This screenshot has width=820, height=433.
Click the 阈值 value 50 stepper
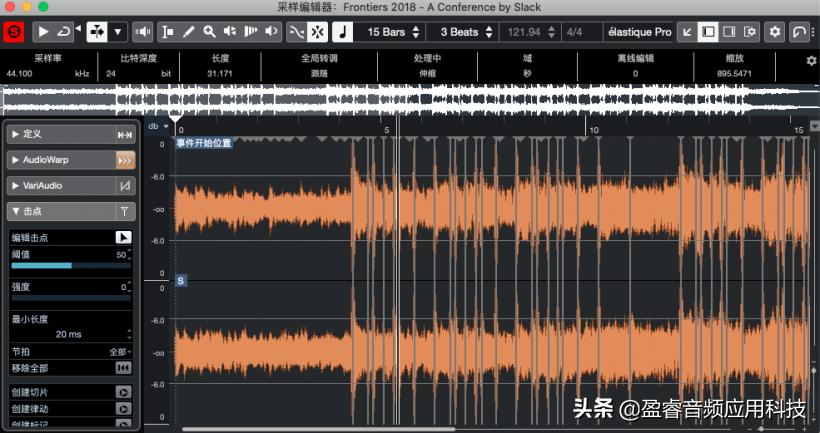point(129,255)
